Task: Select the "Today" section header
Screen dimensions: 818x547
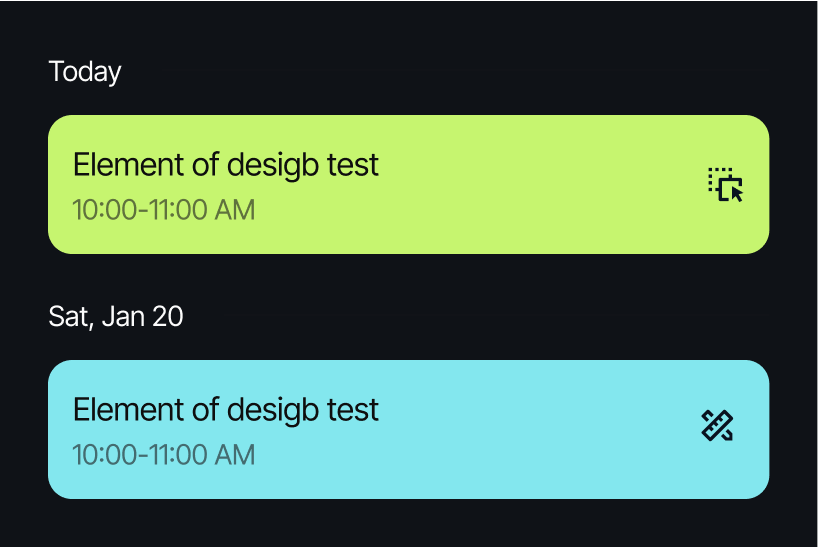Action: click(85, 72)
